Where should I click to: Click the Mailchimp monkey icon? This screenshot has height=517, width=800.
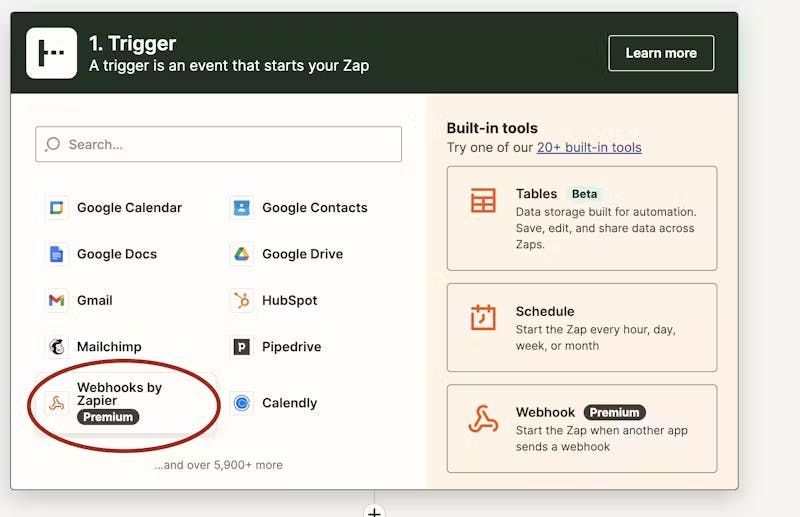pos(57,347)
